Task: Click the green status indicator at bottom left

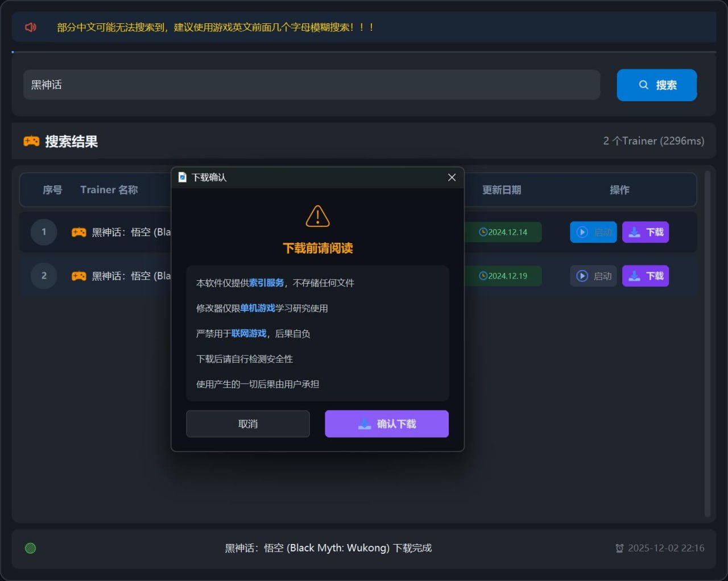Action: point(30,548)
